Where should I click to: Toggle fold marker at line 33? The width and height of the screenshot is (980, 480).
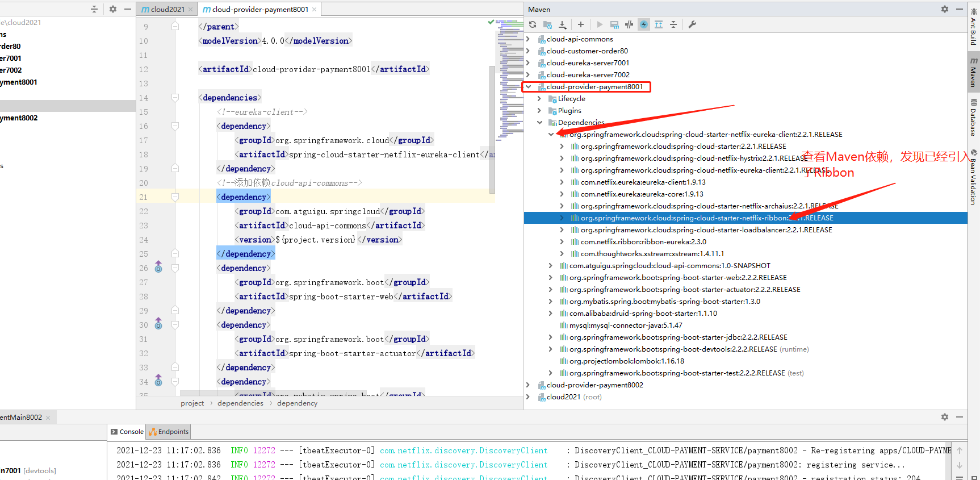(175, 367)
